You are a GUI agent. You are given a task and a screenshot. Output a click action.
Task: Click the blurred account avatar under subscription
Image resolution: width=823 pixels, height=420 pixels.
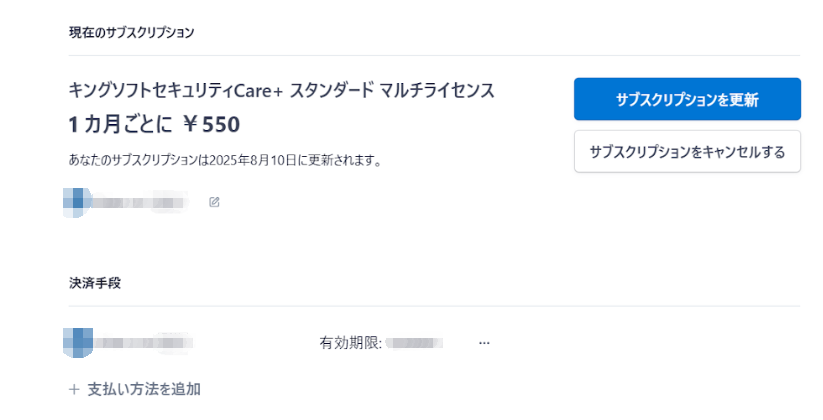tap(77, 201)
